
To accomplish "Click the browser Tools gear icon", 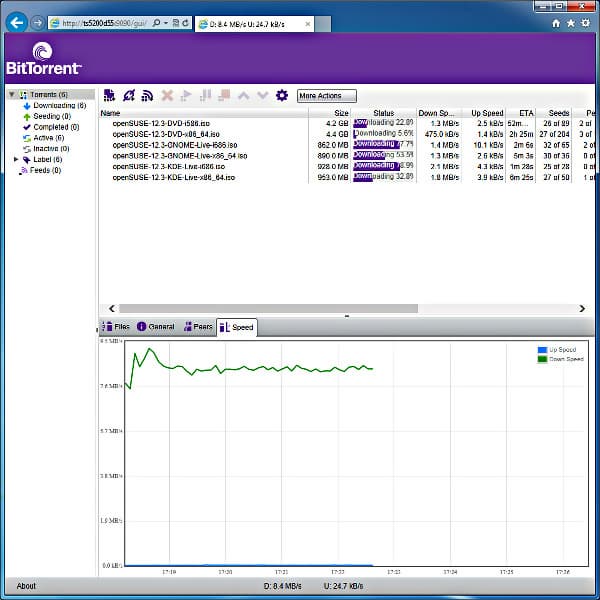I will pyautogui.click(x=585, y=23).
